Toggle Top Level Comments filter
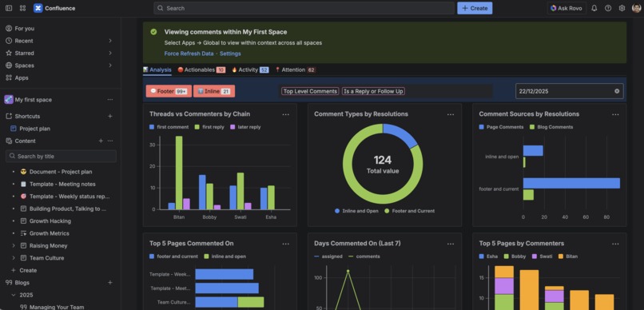Image resolution: width=644 pixels, height=310 pixels. 310,91
